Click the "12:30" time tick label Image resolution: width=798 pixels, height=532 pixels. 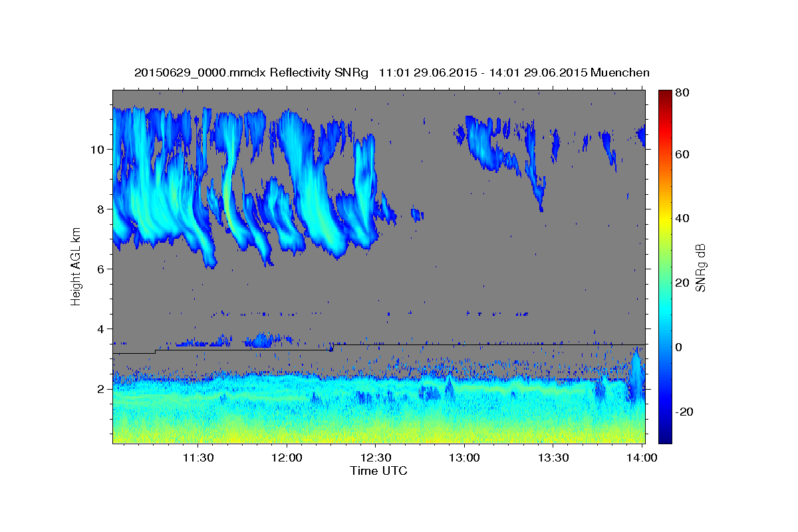375,458
